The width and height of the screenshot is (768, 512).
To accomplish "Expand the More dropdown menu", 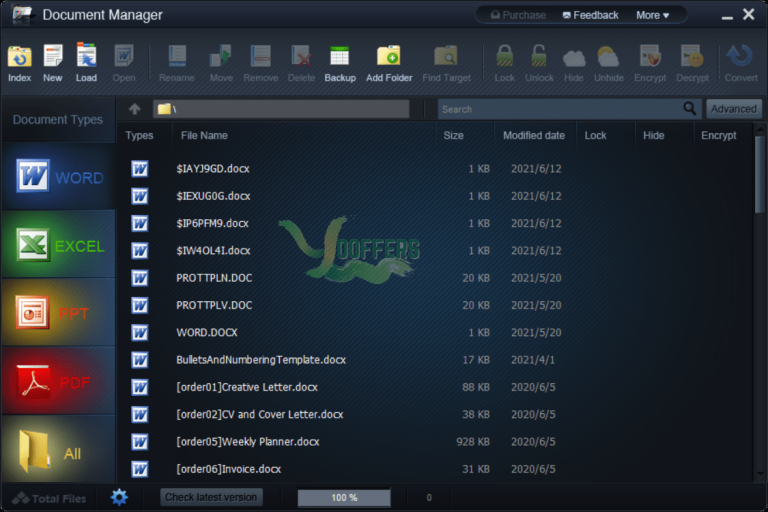I will (652, 15).
